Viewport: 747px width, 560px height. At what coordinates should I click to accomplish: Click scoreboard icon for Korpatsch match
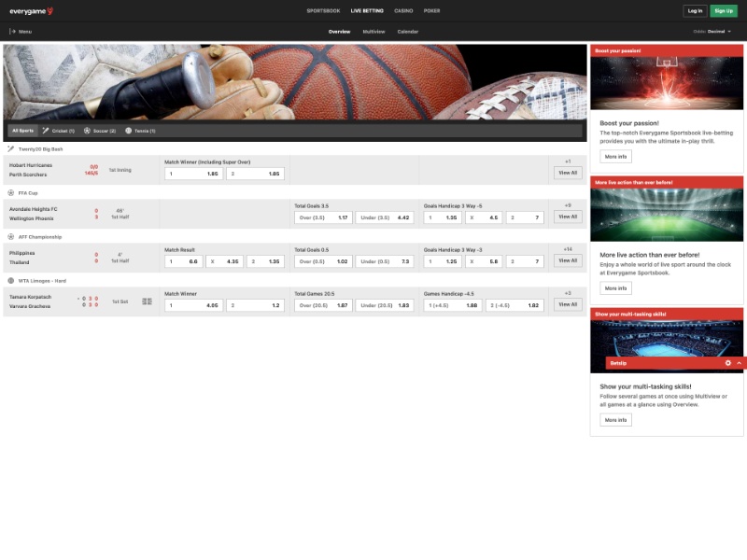click(147, 301)
